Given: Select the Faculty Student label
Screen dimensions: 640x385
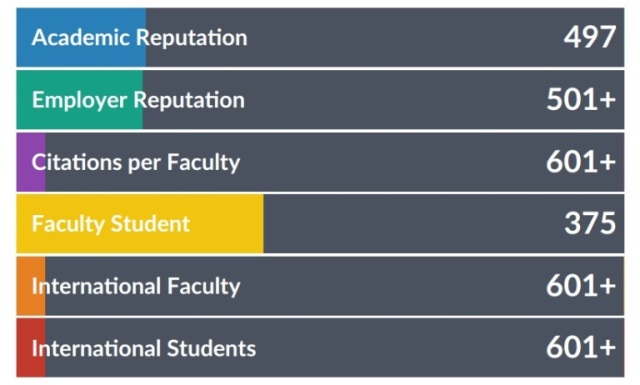Looking at the screenshot, I should click(x=111, y=224).
